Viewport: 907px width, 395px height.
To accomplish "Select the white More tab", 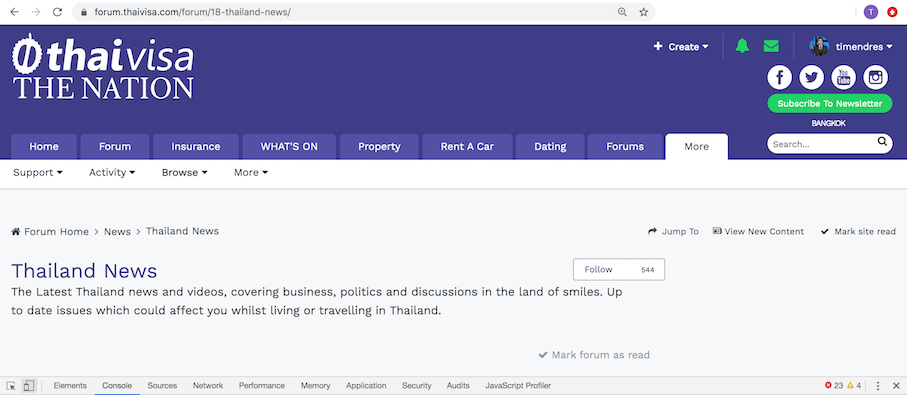I will point(696,146).
